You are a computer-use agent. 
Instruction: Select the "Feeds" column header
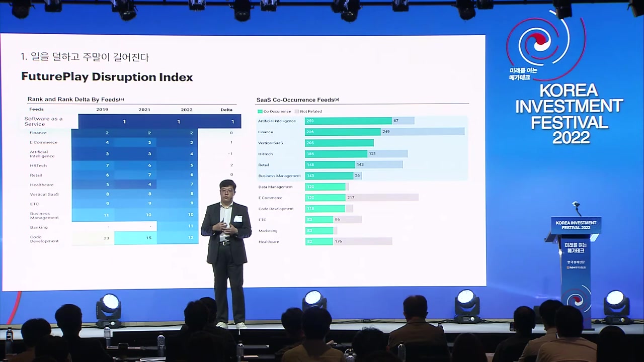tap(36, 109)
